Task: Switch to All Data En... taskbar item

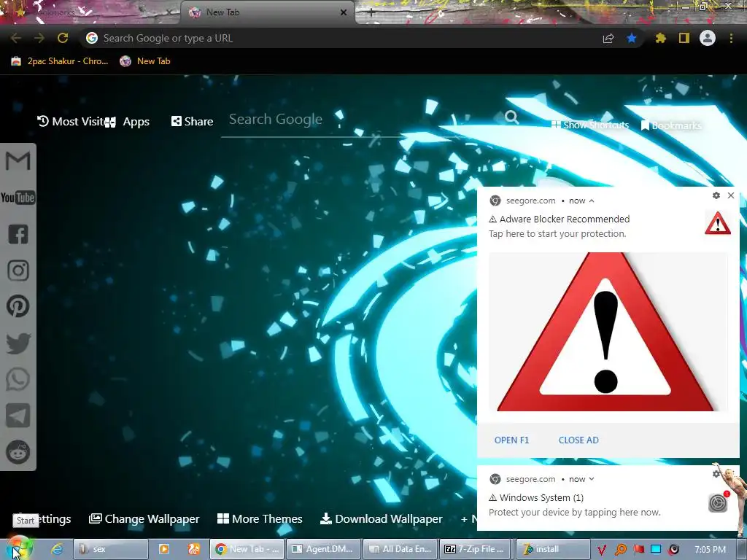Action: 400,549
